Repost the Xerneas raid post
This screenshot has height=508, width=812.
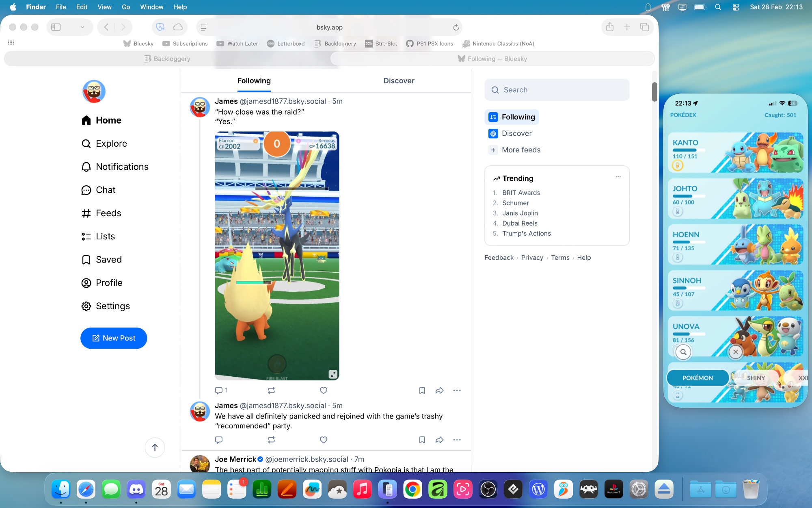pyautogui.click(x=271, y=391)
